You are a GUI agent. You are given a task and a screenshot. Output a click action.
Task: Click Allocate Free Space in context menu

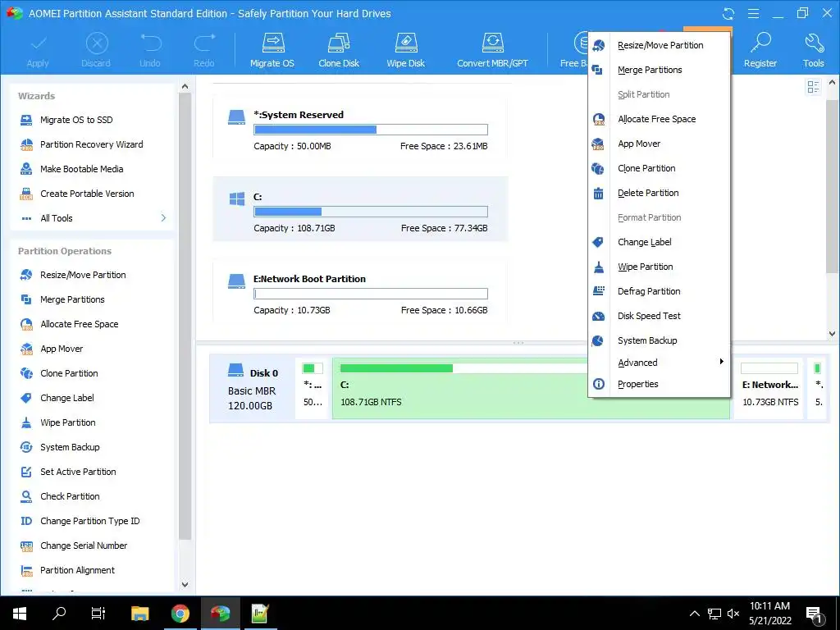tap(659, 120)
